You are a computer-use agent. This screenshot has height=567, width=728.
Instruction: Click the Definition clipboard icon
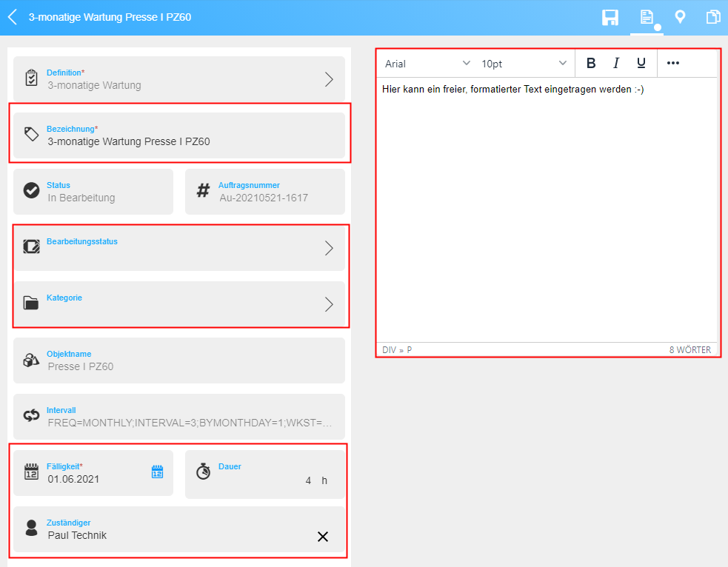tap(31, 78)
